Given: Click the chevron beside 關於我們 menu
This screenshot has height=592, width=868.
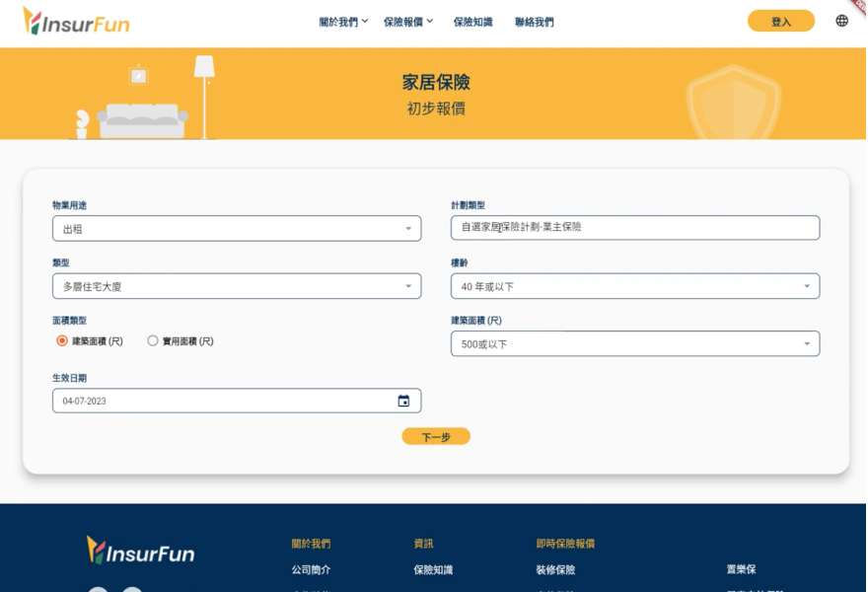Looking at the screenshot, I should [x=365, y=21].
